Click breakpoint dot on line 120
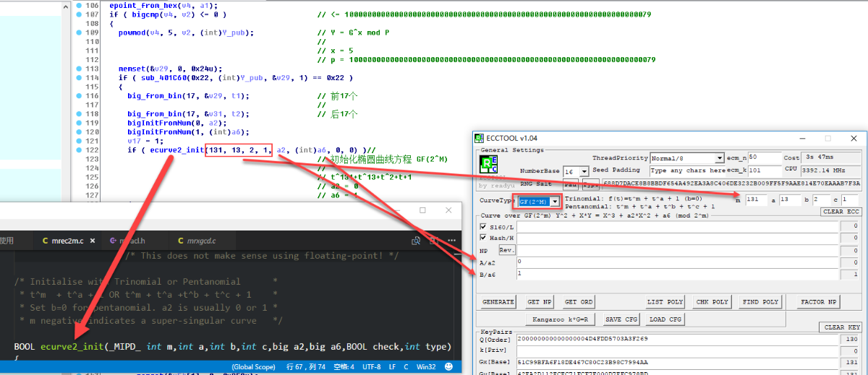The width and height of the screenshot is (868, 375). point(79,132)
